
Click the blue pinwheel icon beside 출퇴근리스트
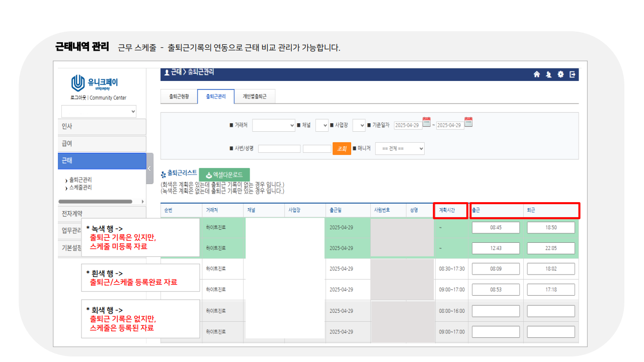point(164,174)
